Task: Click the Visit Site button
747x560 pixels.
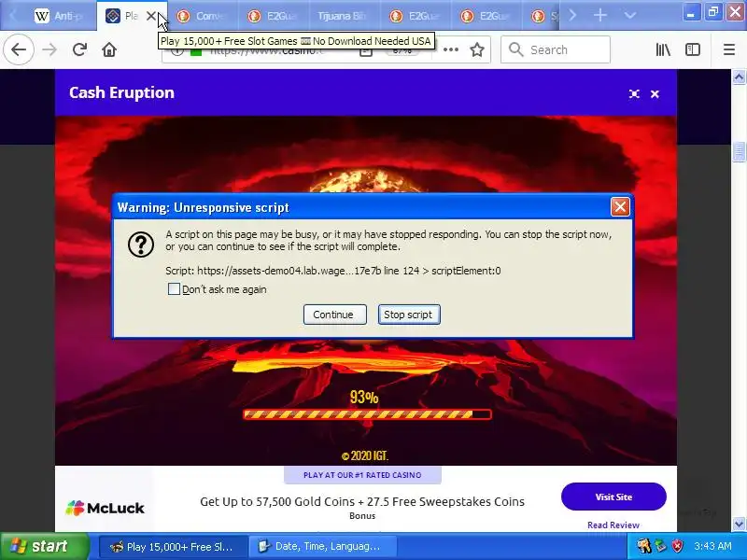Action: [613, 497]
